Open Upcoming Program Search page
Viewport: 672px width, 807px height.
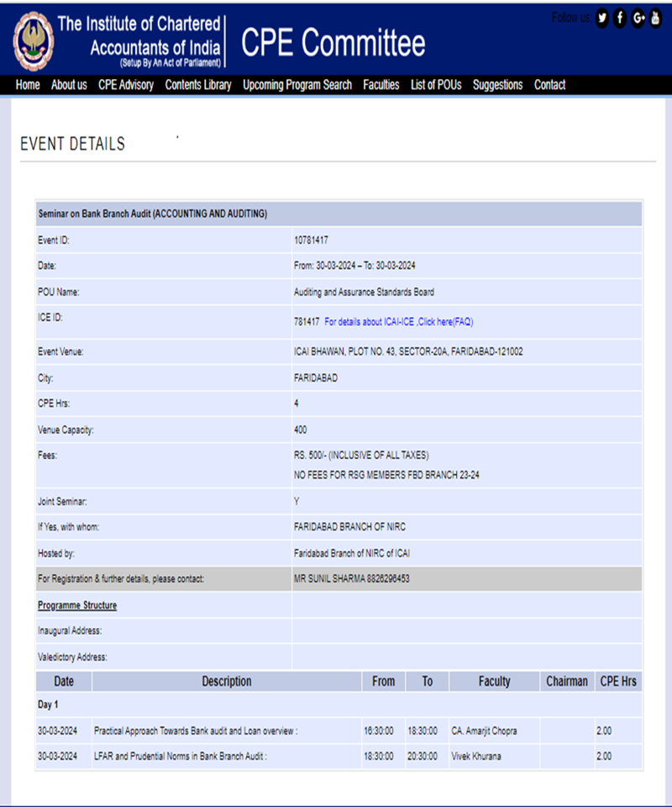click(x=297, y=85)
